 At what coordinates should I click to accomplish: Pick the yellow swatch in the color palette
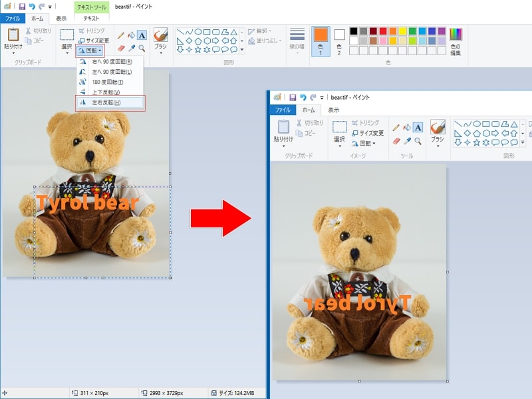403,31
